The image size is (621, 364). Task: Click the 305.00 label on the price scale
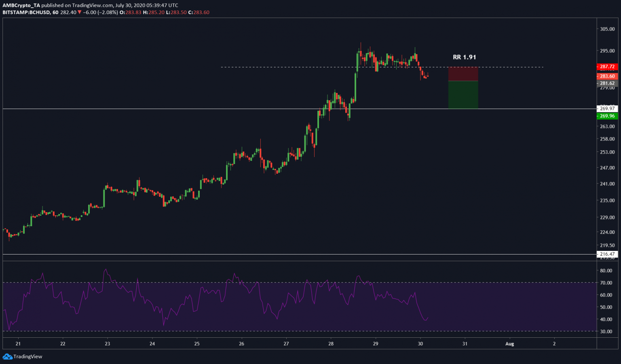(x=607, y=29)
